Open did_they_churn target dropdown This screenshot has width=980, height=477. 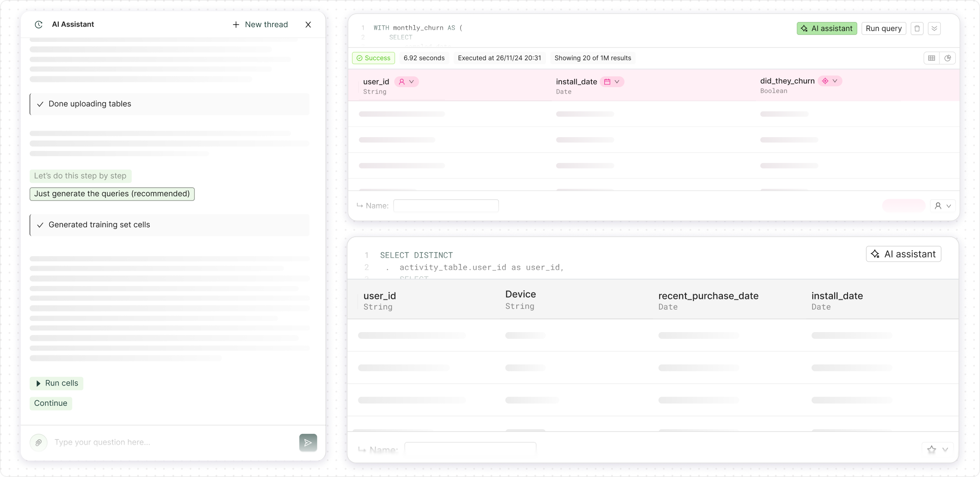click(830, 81)
